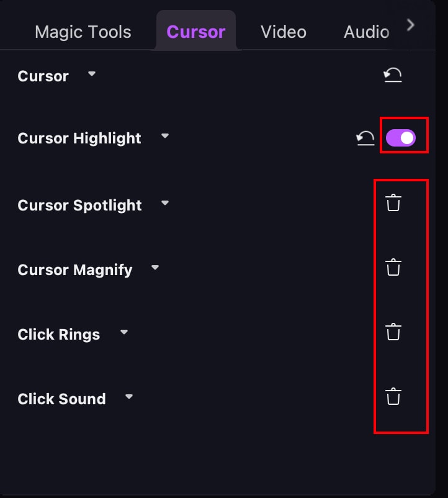The height and width of the screenshot is (498, 448).
Task: Go to the Audio tab
Action: coord(366,32)
